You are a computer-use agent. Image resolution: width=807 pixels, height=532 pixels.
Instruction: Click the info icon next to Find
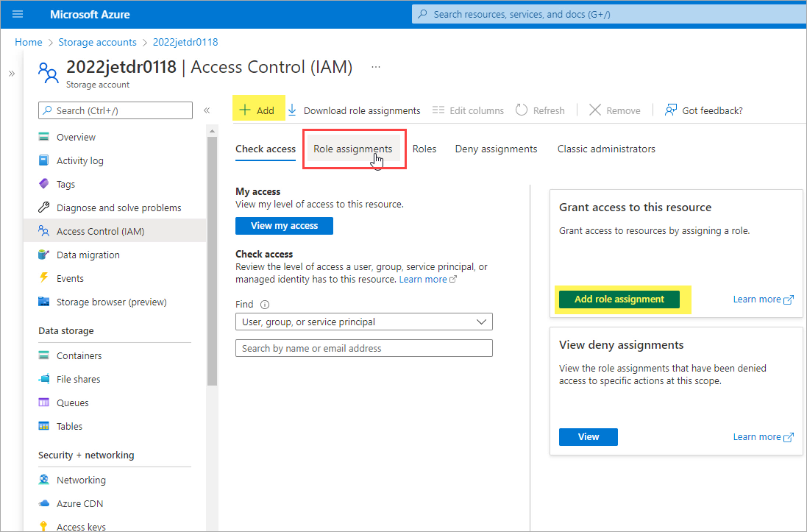point(265,305)
